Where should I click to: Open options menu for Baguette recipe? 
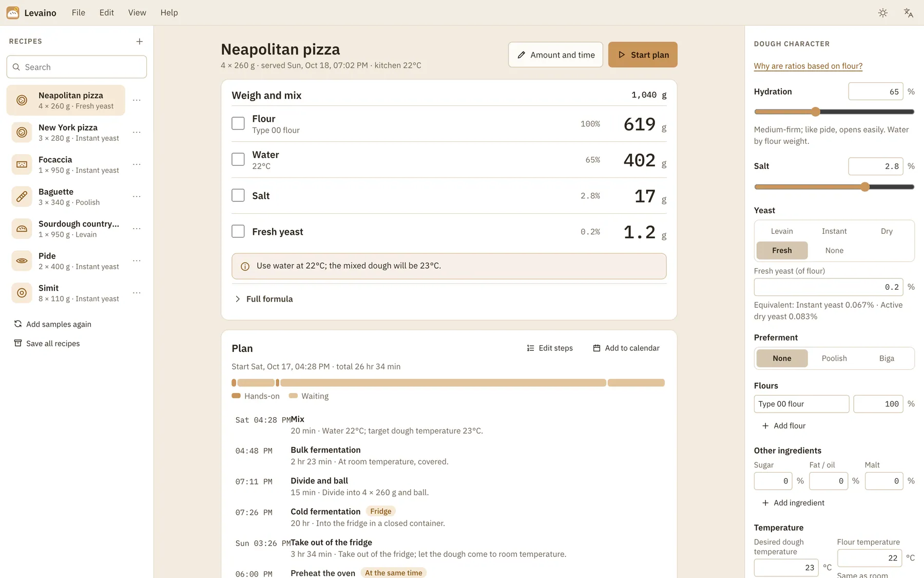(137, 197)
